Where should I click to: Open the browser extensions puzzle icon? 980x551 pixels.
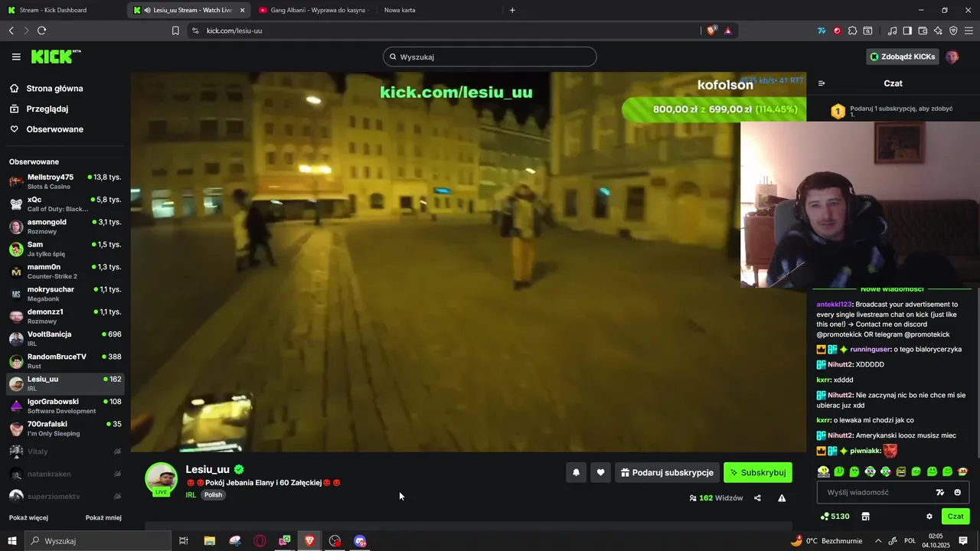click(852, 31)
